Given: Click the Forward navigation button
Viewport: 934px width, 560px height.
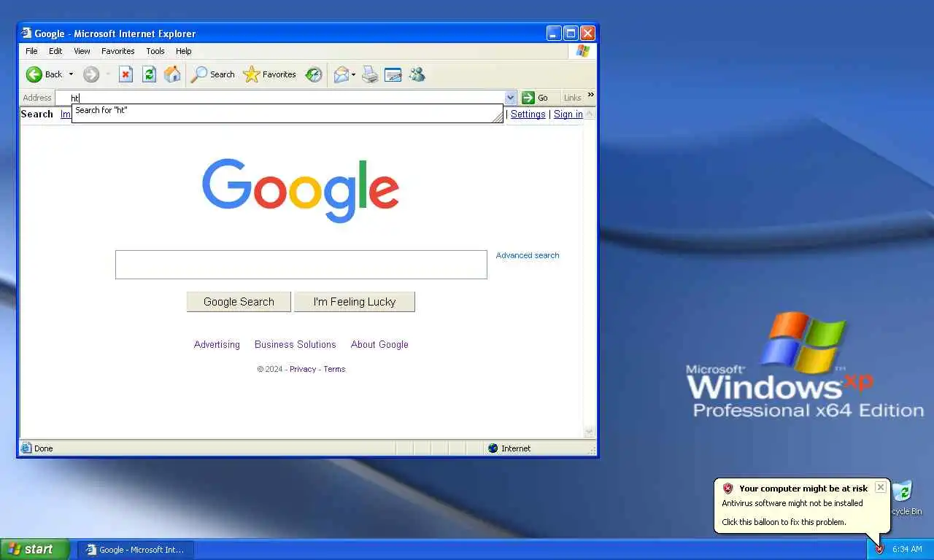Looking at the screenshot, I should point(91,74).
